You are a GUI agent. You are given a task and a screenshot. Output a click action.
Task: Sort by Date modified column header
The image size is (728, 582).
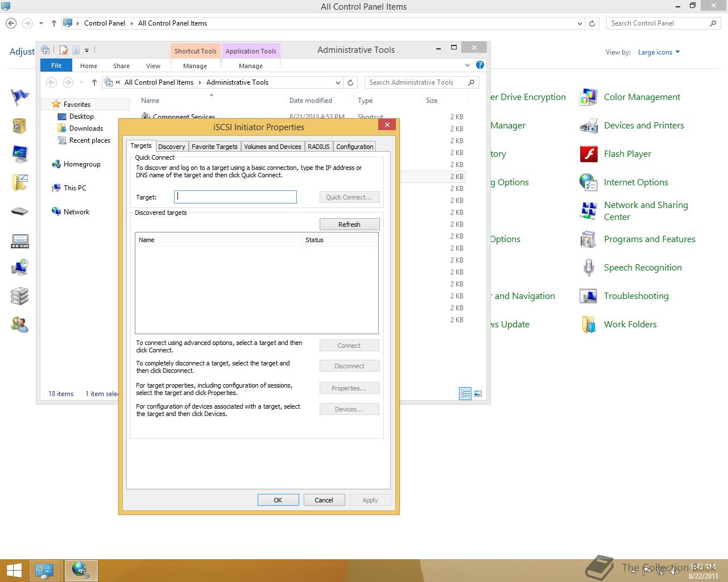point(311,101)
